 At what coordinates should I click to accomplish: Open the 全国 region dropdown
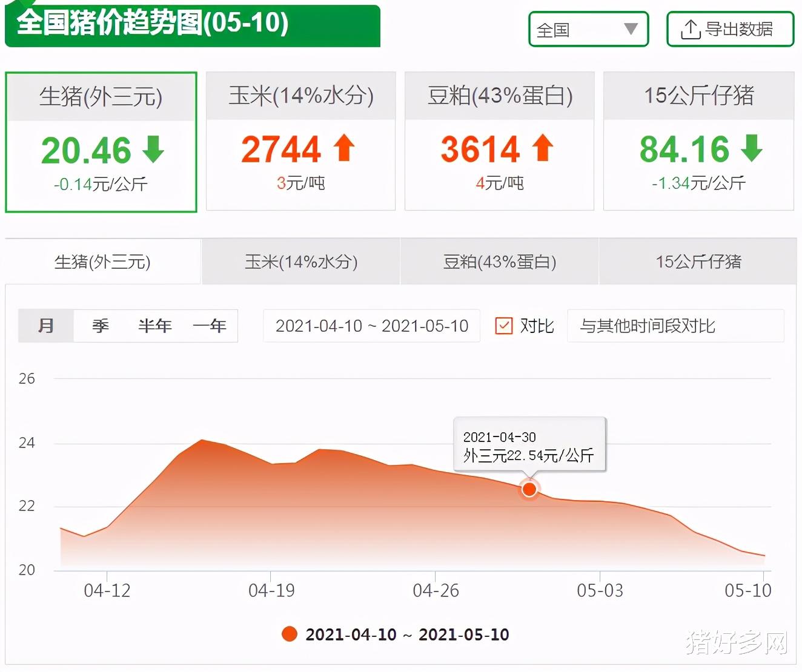coord(589,29)
